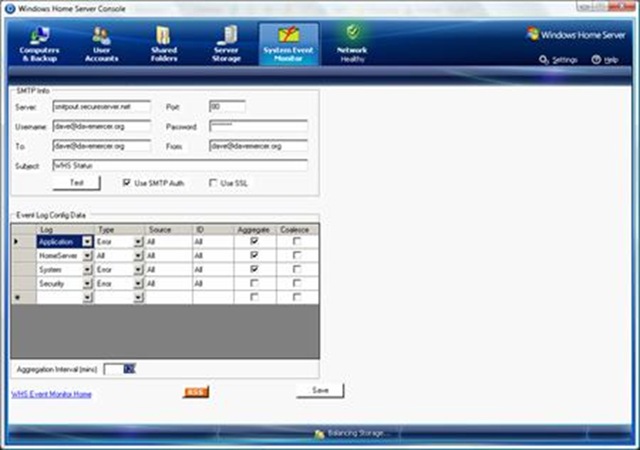This screenshot has width=640, height=450.
Task: Switch to Shared Folders tab
Action: pyautogui.click(x=164, y=44)
